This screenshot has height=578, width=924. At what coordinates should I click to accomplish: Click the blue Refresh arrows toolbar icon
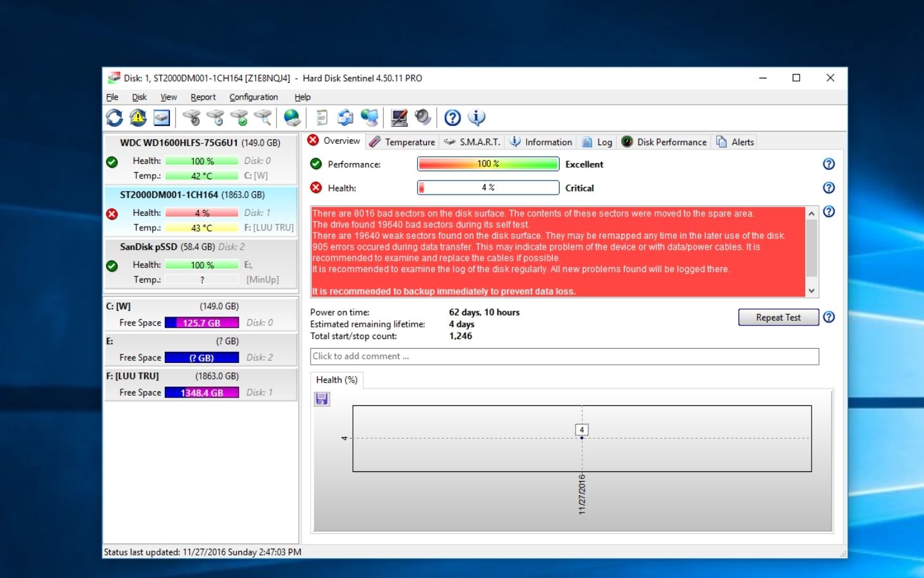(114, 118)
